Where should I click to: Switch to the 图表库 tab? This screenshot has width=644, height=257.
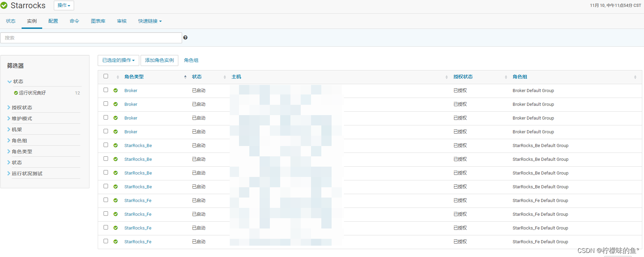click(98, 21)
